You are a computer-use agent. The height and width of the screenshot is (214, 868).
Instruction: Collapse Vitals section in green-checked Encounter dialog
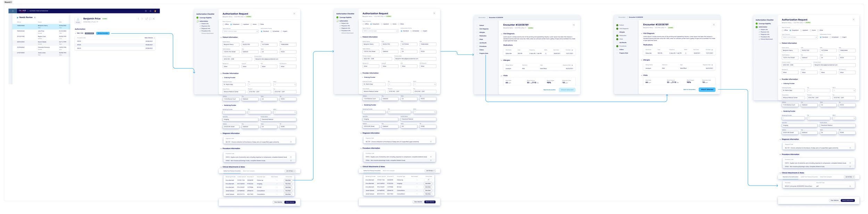click(x=642, y=75)
